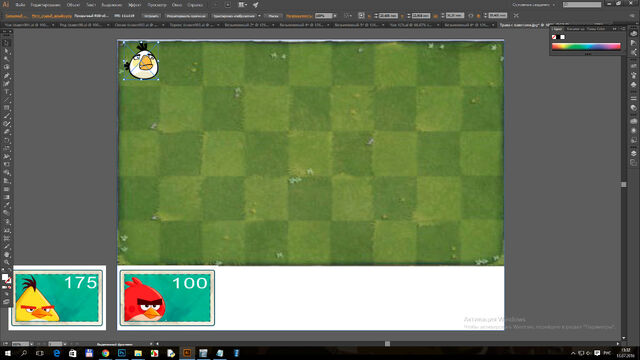Select the None swatch in Color panel

click(x=554, y=37)
